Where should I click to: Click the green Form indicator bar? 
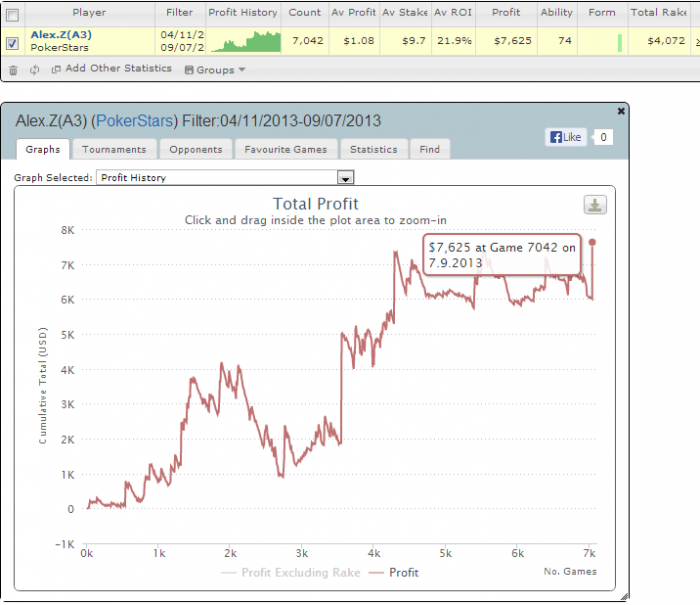click(620, 43)
